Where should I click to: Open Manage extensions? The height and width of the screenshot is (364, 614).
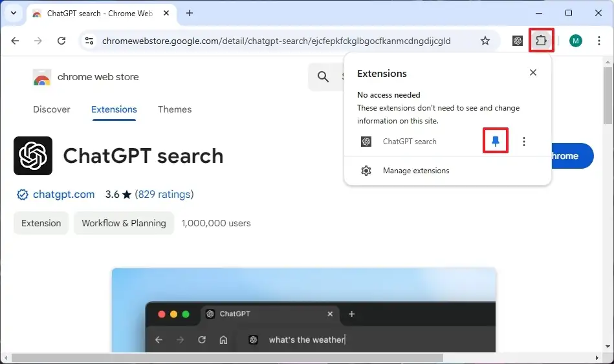click(x=447, y=171)
